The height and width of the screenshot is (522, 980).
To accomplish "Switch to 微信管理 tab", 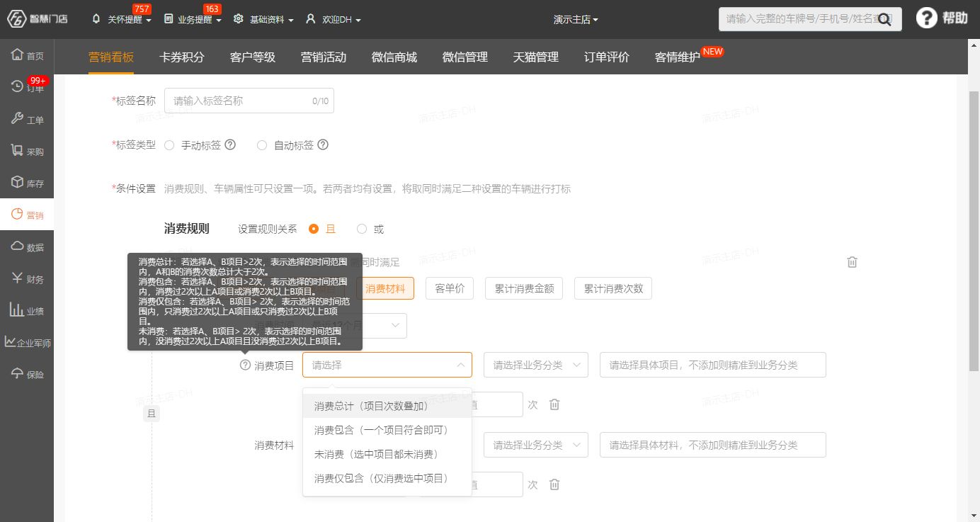I will coord(465,57).
